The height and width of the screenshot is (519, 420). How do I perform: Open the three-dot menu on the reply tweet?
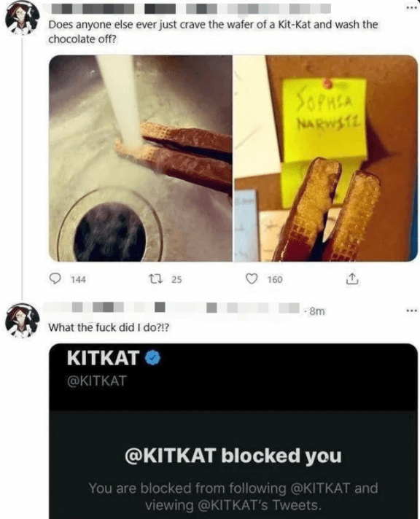[412, 311]
